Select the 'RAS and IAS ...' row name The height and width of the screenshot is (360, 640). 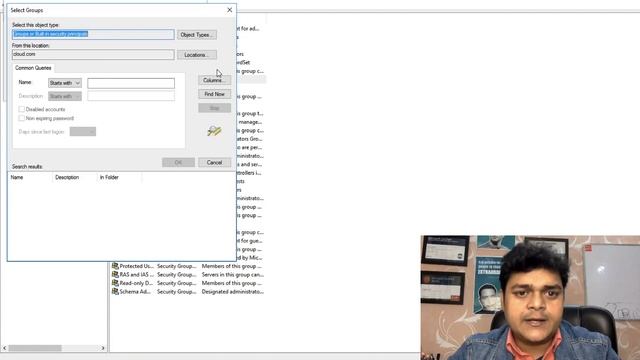[136, 275]
